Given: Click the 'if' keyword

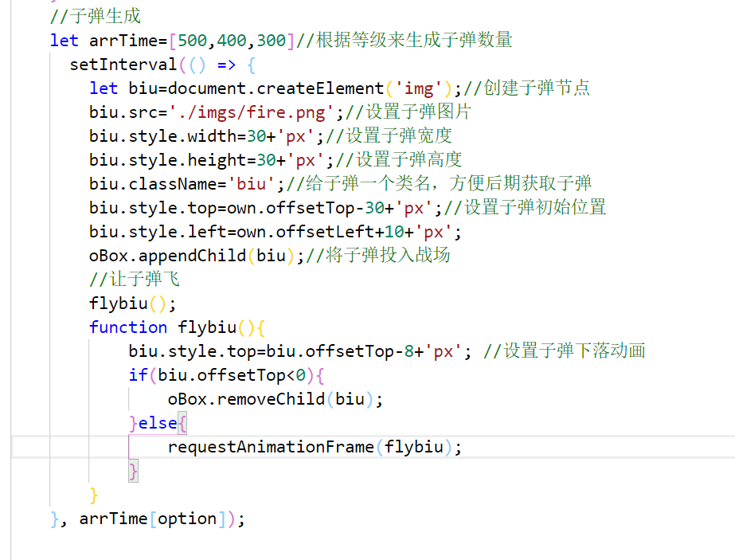Looking at the screenshot, I should (139, 375).
